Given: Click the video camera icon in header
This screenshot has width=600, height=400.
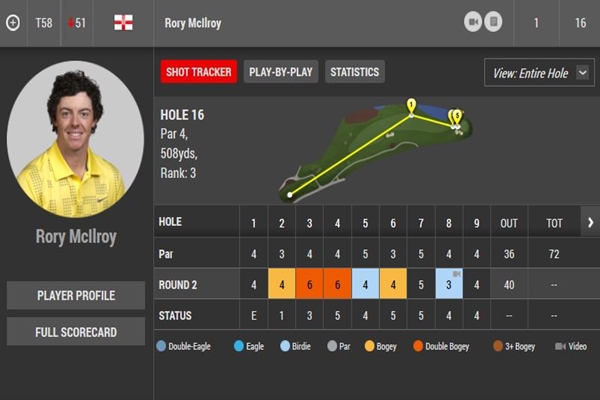Looking at the screenshot, I should click(x=473, y=22).
